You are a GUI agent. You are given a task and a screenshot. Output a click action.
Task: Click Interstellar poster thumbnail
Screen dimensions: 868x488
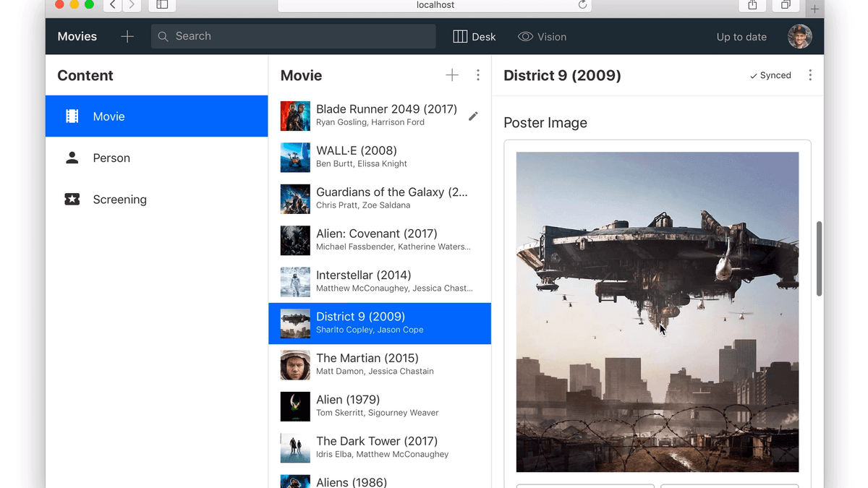coord(295,282)
